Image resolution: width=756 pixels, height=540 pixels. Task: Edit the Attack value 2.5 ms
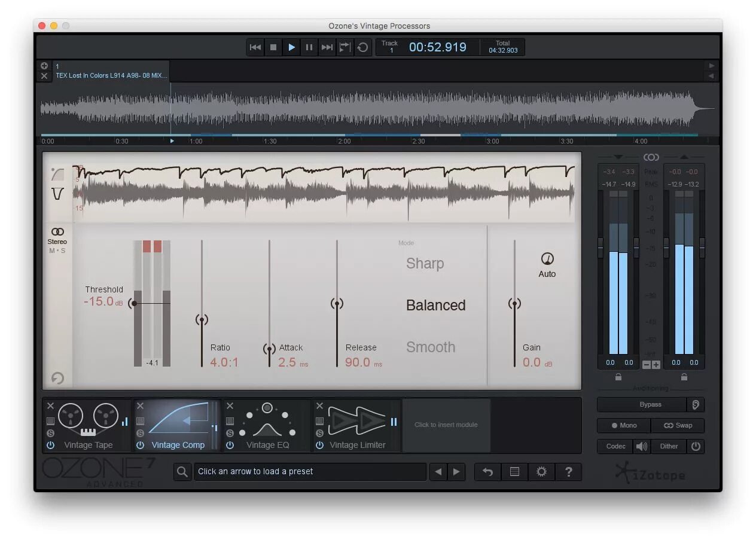(293, 362)
